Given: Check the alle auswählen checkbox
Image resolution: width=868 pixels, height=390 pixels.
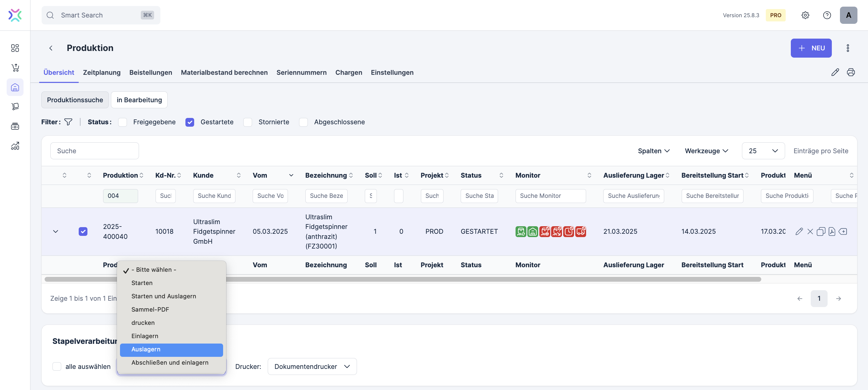Looking at the screenshot, I should pyautogui.click(x=57, y=366).
